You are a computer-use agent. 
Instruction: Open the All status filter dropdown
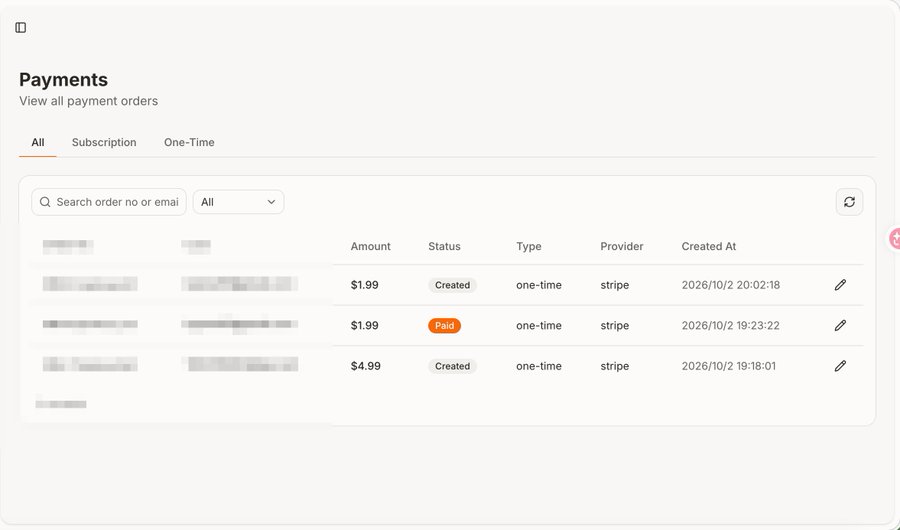tap(238, 202)
